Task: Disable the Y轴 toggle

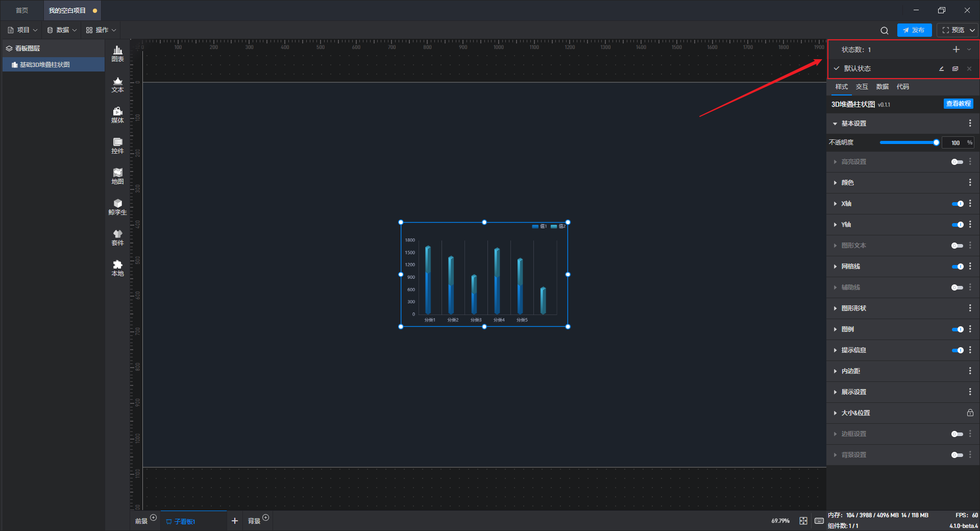Action: point(958,225)
